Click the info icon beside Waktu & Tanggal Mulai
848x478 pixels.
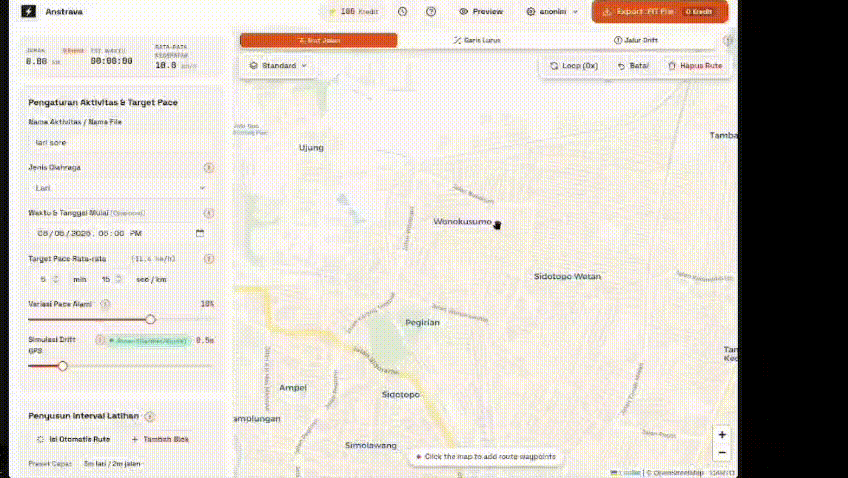(209, 213)
